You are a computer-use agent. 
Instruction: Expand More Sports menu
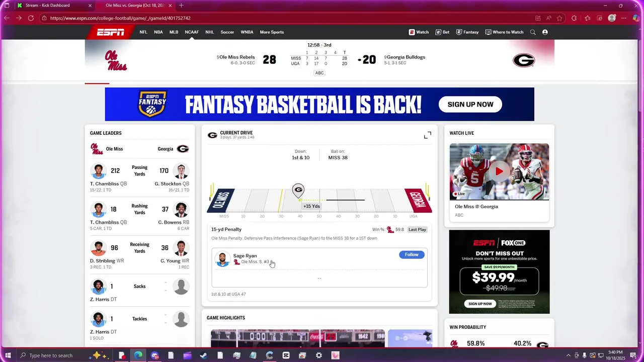coord(272,32)
